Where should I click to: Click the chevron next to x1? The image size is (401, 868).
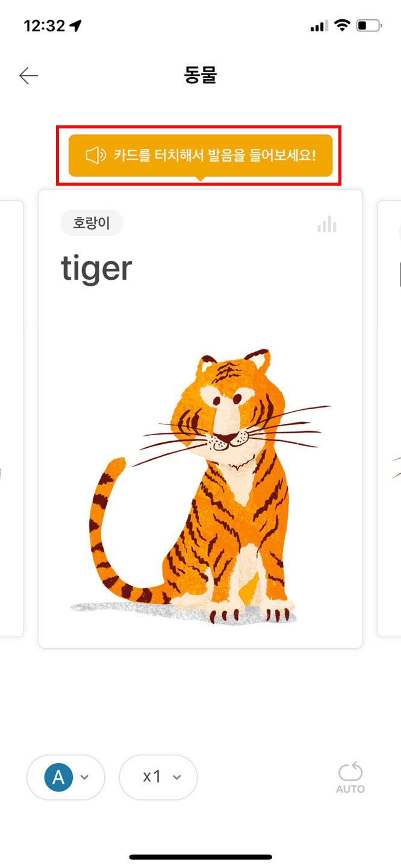[x=176, y=778]
